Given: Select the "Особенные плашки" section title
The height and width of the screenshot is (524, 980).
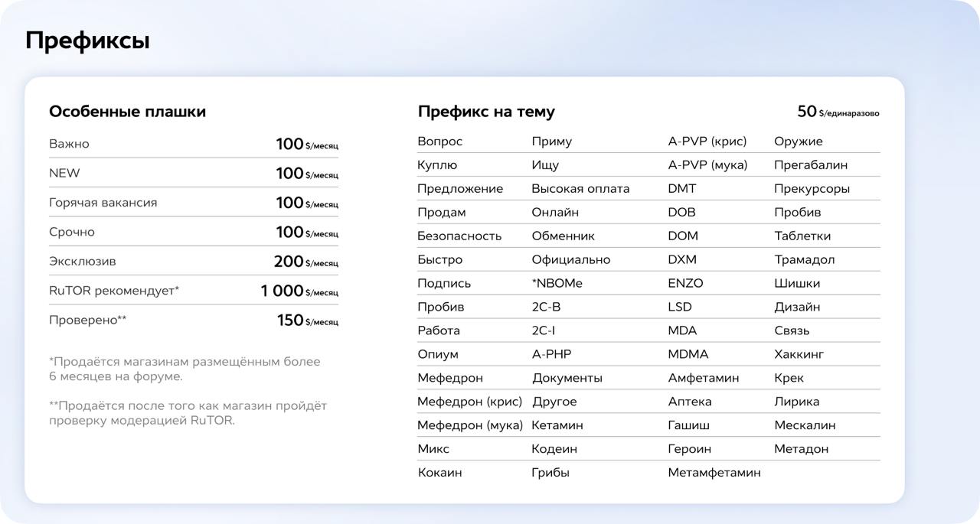Looking at the screenshot, I should (127, 112).
